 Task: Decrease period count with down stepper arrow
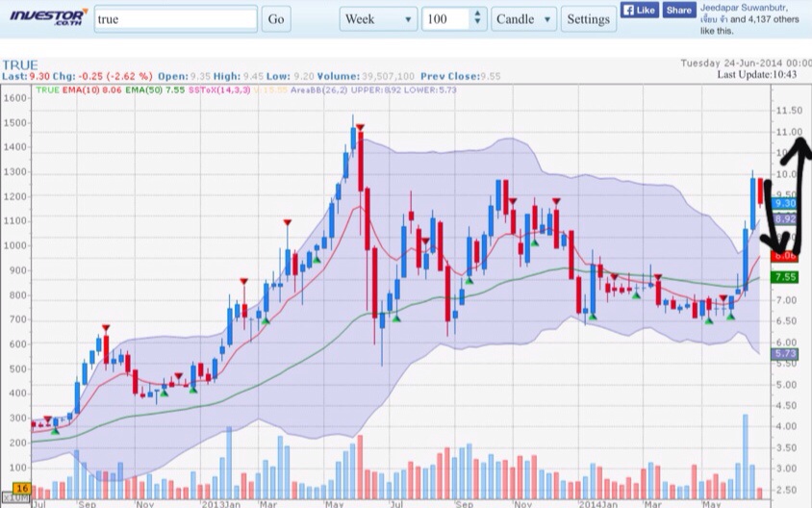477,23
